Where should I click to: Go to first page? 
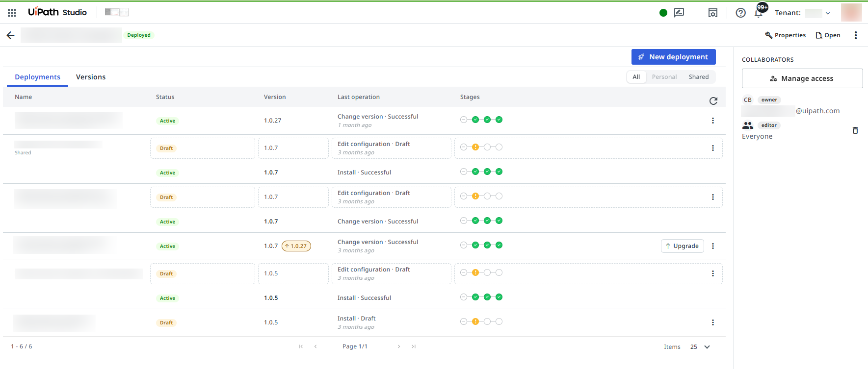301,346
